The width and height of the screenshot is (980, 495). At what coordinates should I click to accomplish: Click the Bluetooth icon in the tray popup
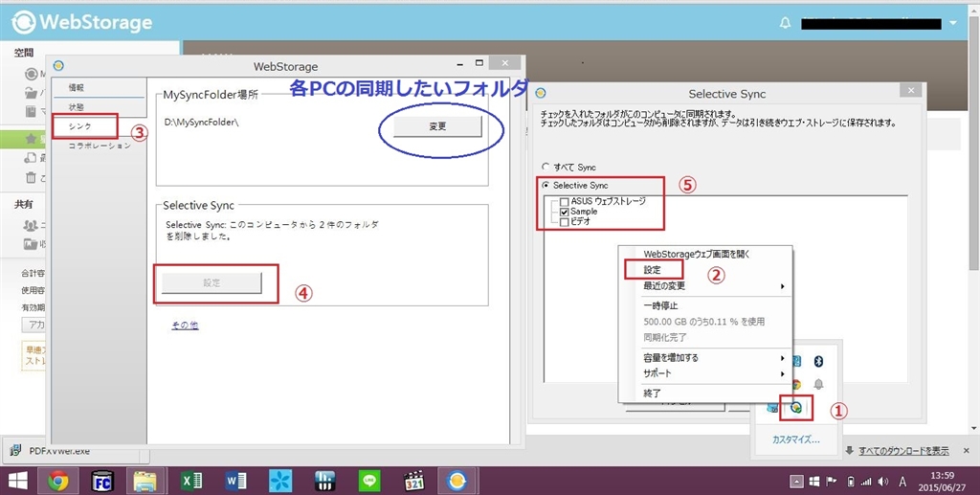(x=818, y=361)
